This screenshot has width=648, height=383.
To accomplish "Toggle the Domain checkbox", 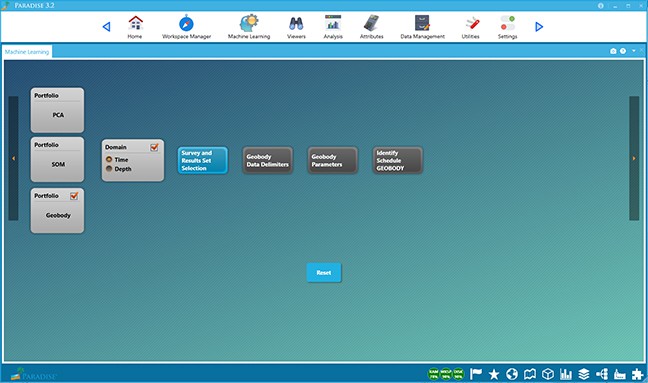I will (x=154, y=147).
